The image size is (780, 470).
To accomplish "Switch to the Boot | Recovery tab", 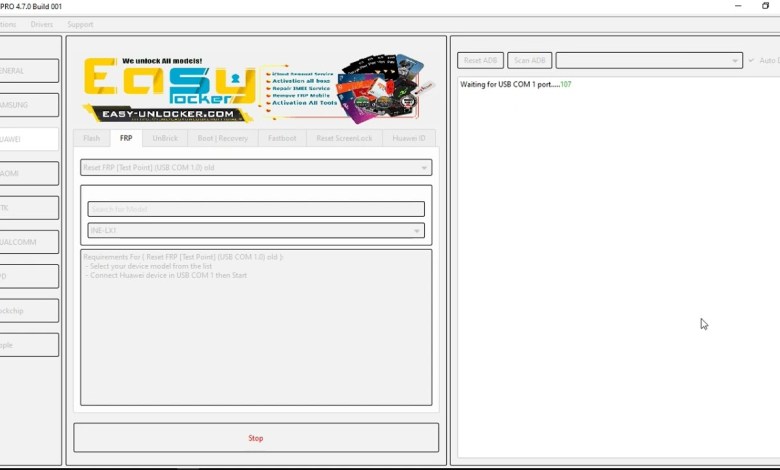I will (222, 138).
